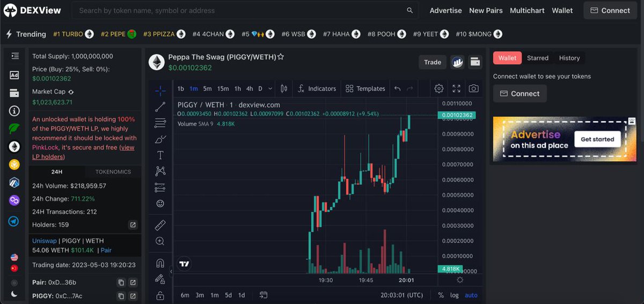This screenshot has height=304, width=644.
Task: Select the BNB chain icon in sidebar
Action: pos(14,165)
